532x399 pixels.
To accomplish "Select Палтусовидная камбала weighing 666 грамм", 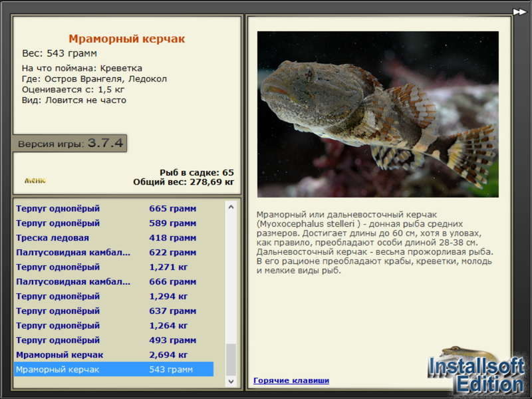I will 113,282.
